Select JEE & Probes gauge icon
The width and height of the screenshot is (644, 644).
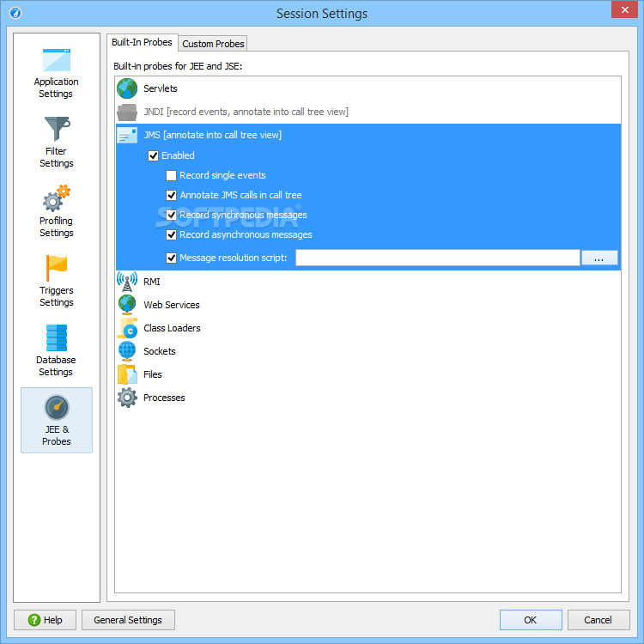pos(57,407)
